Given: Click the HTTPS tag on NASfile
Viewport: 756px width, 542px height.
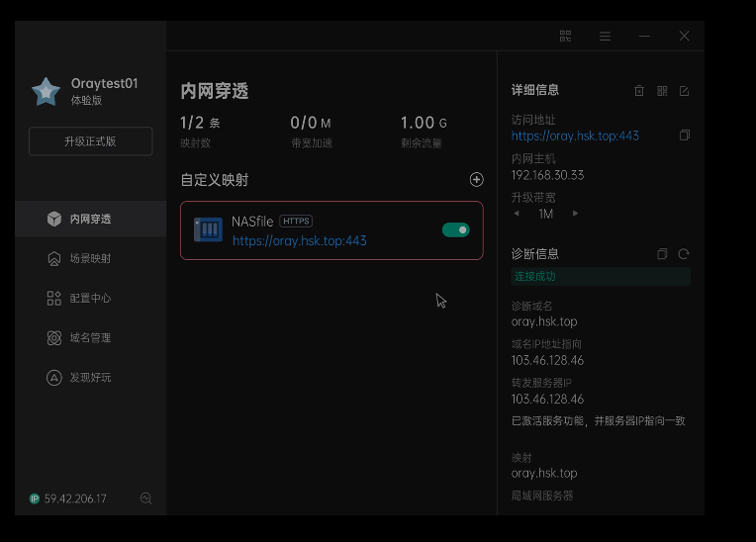Looking at the screenshot, I should coord(296,222).
